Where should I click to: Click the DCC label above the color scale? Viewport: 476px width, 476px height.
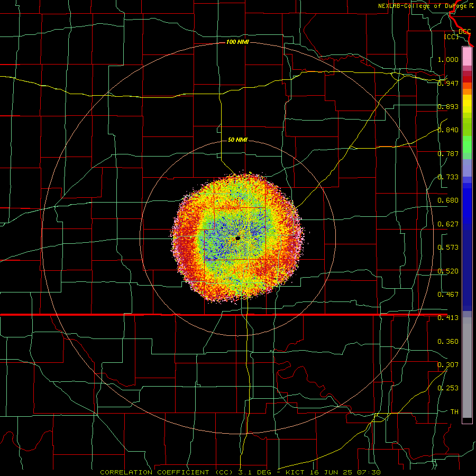point(465,32)
